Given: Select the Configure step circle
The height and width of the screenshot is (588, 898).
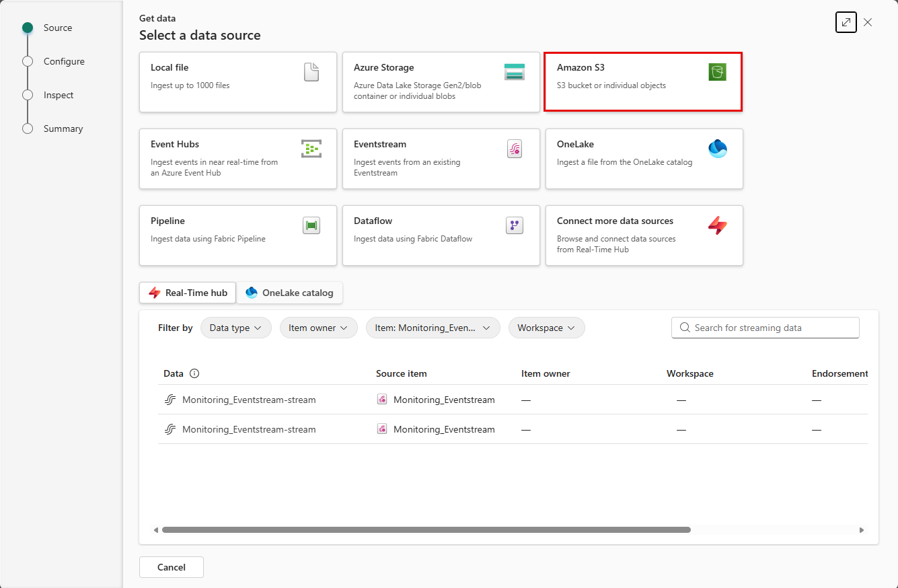Looking at the screenshot, I should click(x=28, y=61).
